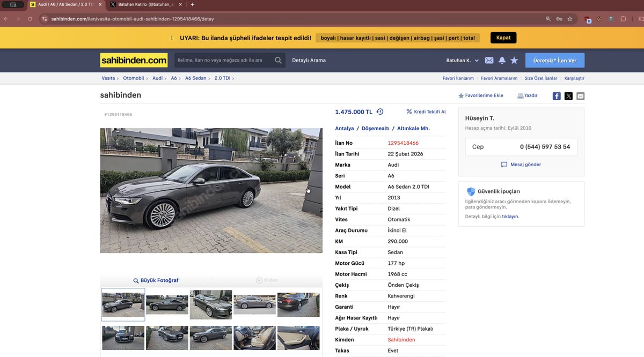The height and width of the screenshot is (357, 644).
Task: Click phone number 0 (544) 597 53 54
Action: click(545, 146)
